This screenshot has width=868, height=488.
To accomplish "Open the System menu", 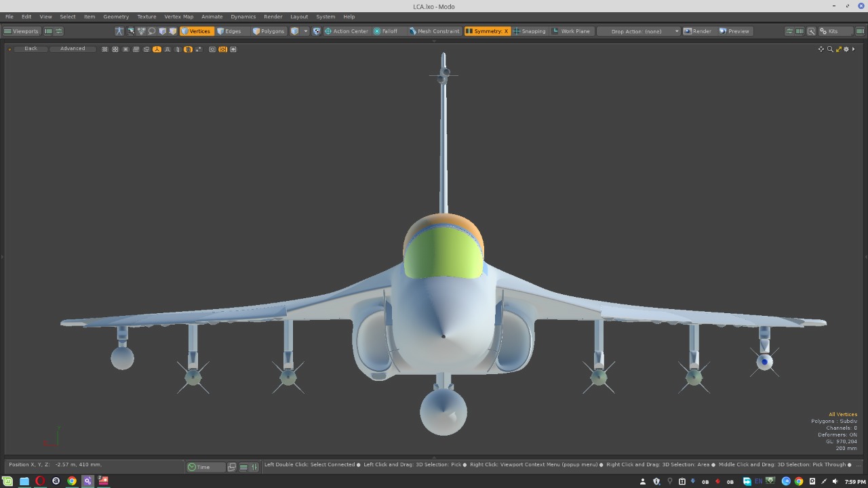I will (x=325, y=16).
